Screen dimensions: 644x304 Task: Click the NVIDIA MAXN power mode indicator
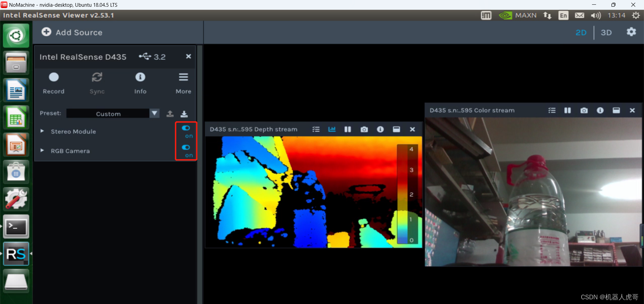518,15
